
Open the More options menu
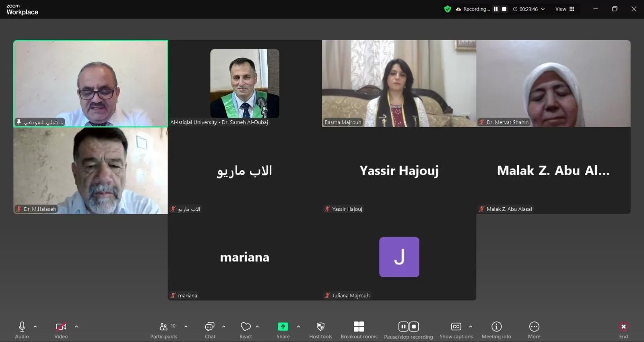(534, 330)
